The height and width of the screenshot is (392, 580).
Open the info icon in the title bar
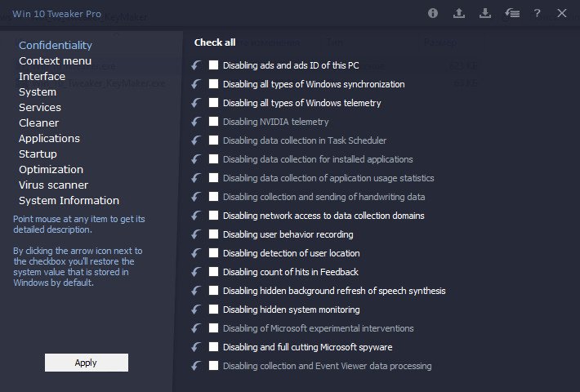[433, 13]
